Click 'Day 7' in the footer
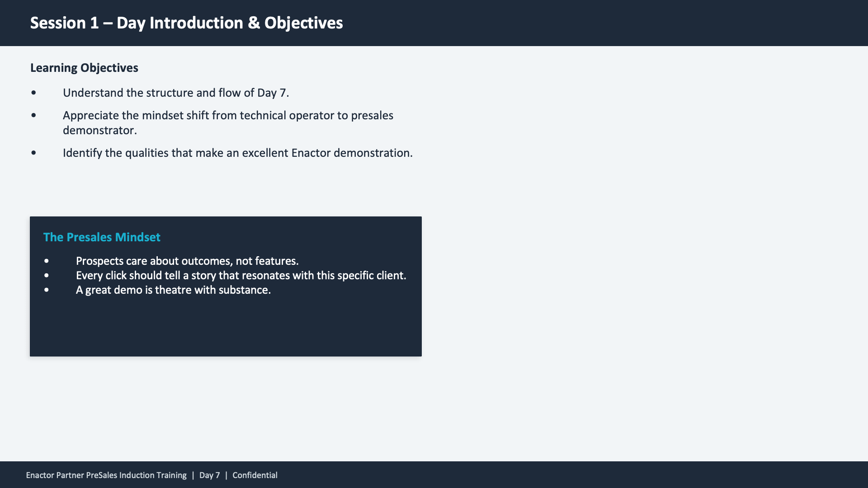 coord(209,475)
